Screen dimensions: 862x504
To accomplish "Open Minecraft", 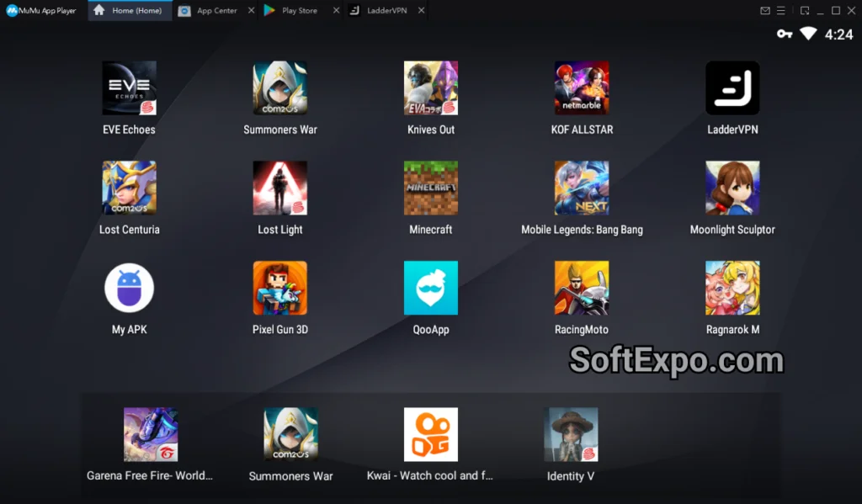I will pos(430,187).
